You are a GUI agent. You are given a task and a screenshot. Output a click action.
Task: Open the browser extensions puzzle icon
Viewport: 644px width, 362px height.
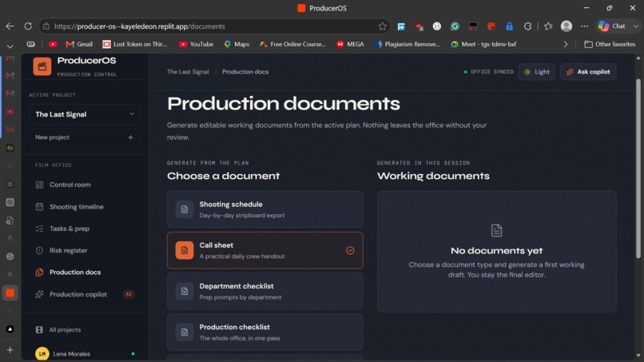coord(528,26)
